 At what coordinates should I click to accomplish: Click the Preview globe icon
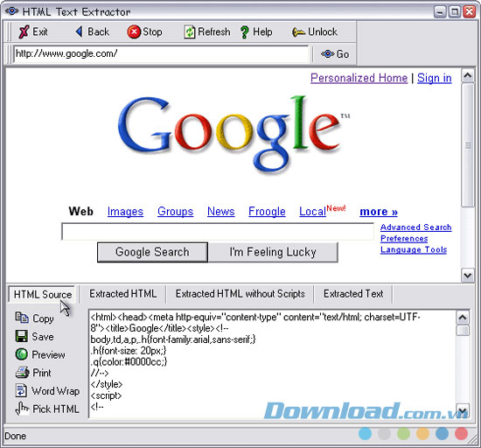point(22,354)
